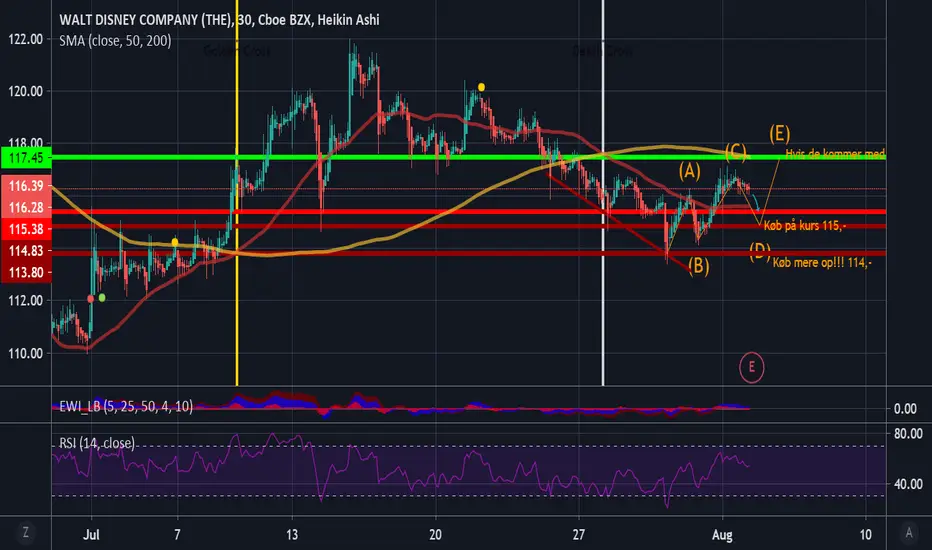The width and height of the screenshot is (932, 550).
Task: Click the (C) wave label
Action: [x=735, y=152]
